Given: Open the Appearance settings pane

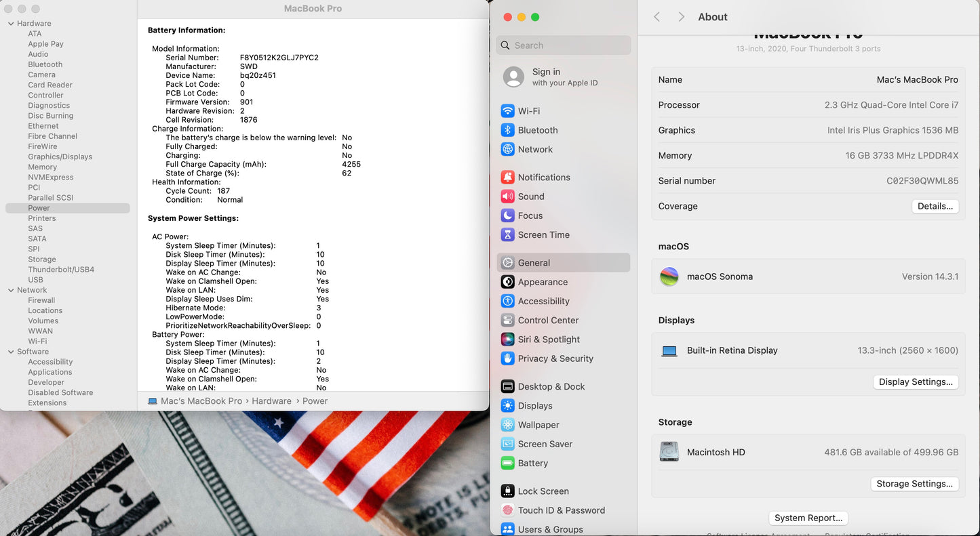Looking at the screenshot, I should 543,282.
